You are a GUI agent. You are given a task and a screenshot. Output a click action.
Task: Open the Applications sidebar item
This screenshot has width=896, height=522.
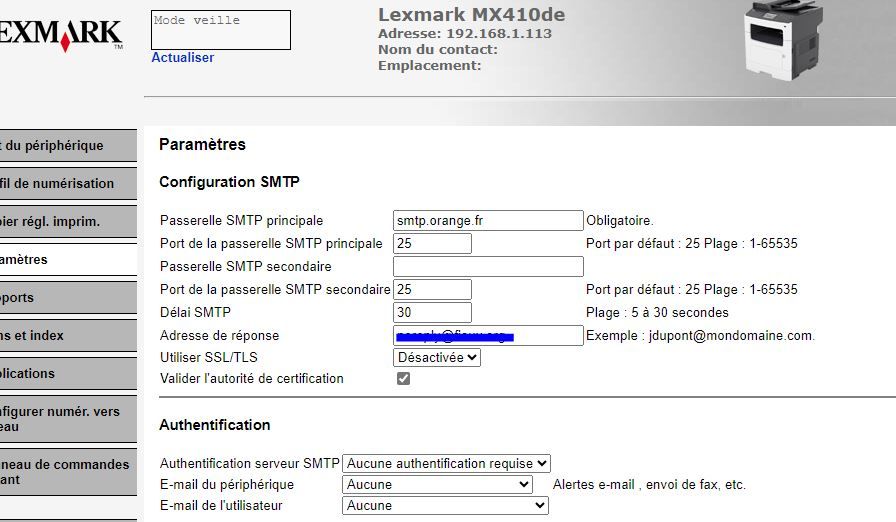68,374
